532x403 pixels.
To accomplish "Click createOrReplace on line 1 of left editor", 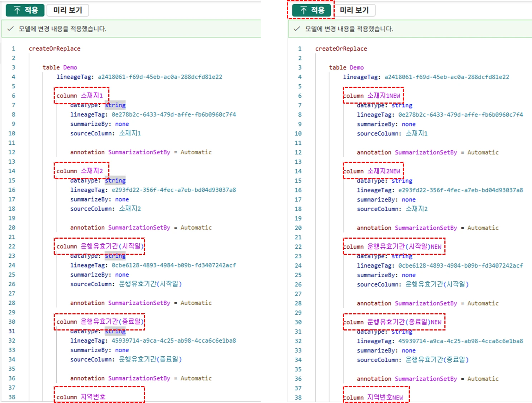I will [x=54, y=49].
